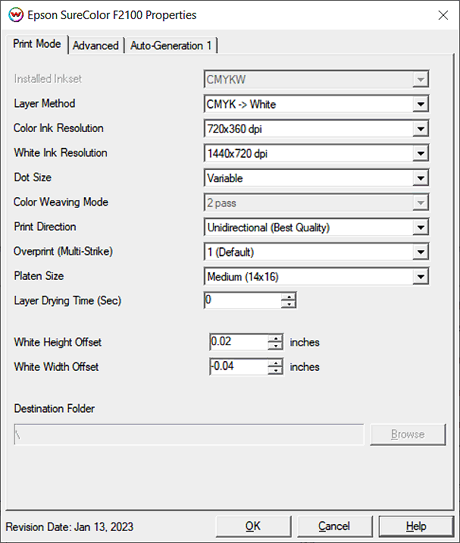Image resolution: width=460 pixels, height=543 pixels.
Task: Click the inches unit beside White Height Offset
Action: click(x=305, y=342)
